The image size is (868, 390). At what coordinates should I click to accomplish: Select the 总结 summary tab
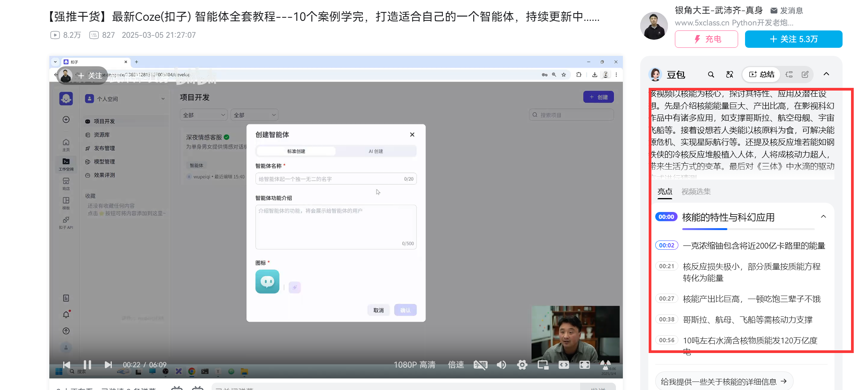click(761, 74)
